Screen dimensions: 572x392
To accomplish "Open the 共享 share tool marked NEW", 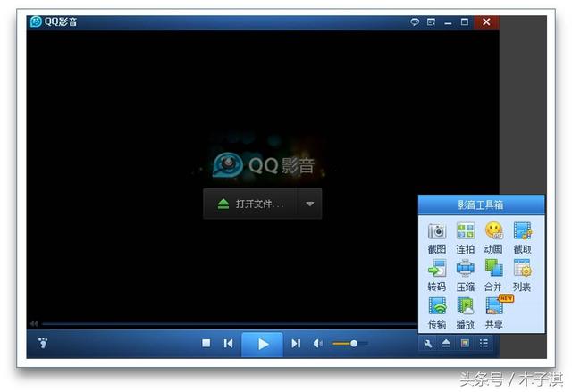I will pos(494,313).
